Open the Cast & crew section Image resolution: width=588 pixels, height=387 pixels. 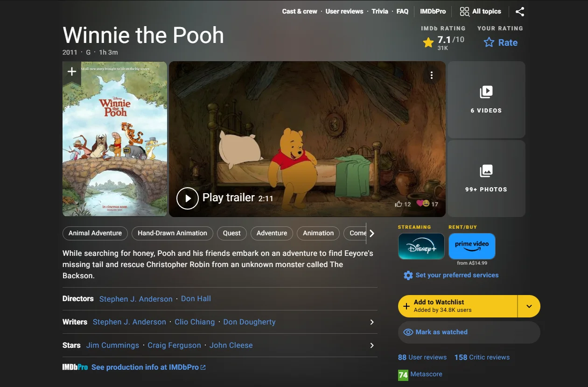click(x=299, y=11)
